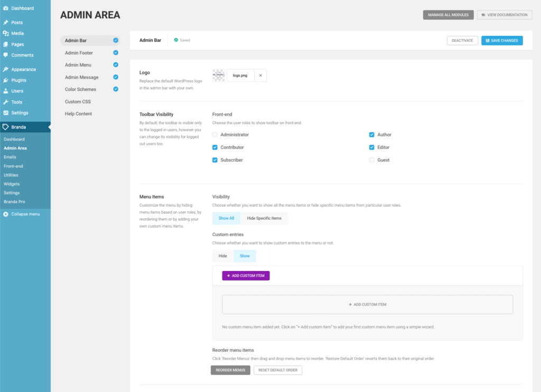
Task: Click the Comments bubble icon
Action: pyautogui.click(x=5, y=55)
